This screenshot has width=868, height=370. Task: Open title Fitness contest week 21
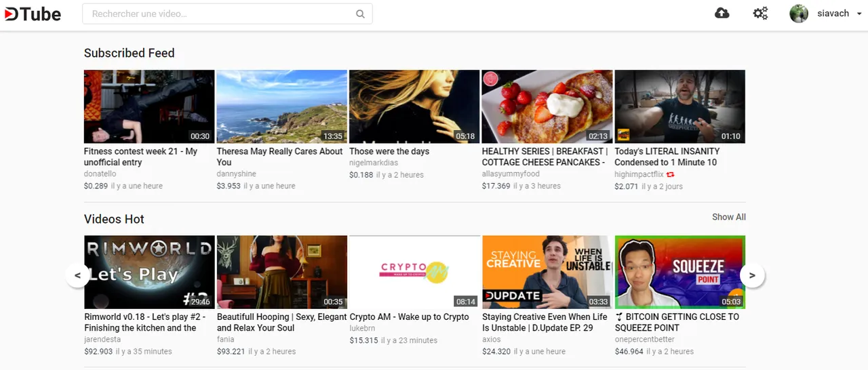click(x=140, y=157)
